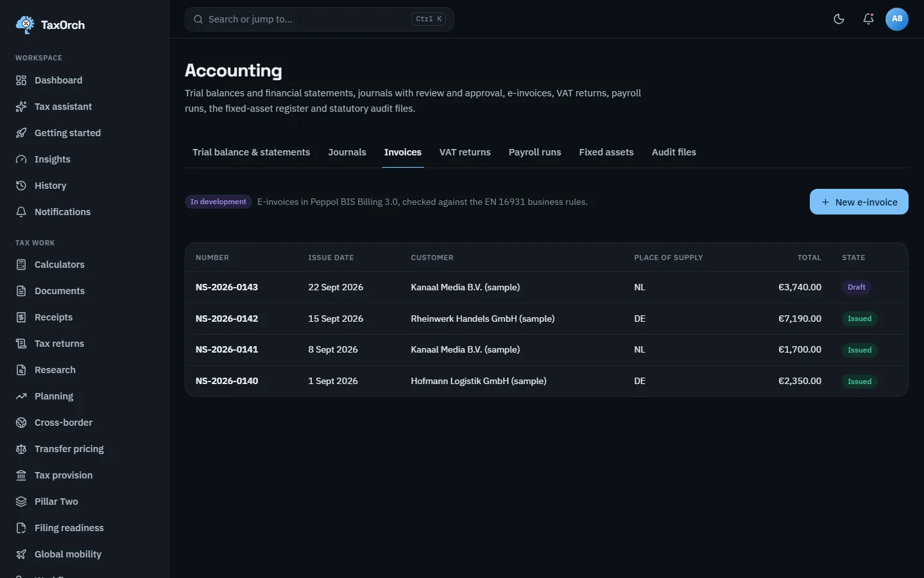Click the Filing readiness icon
The image size is (924, 578).
21,528
